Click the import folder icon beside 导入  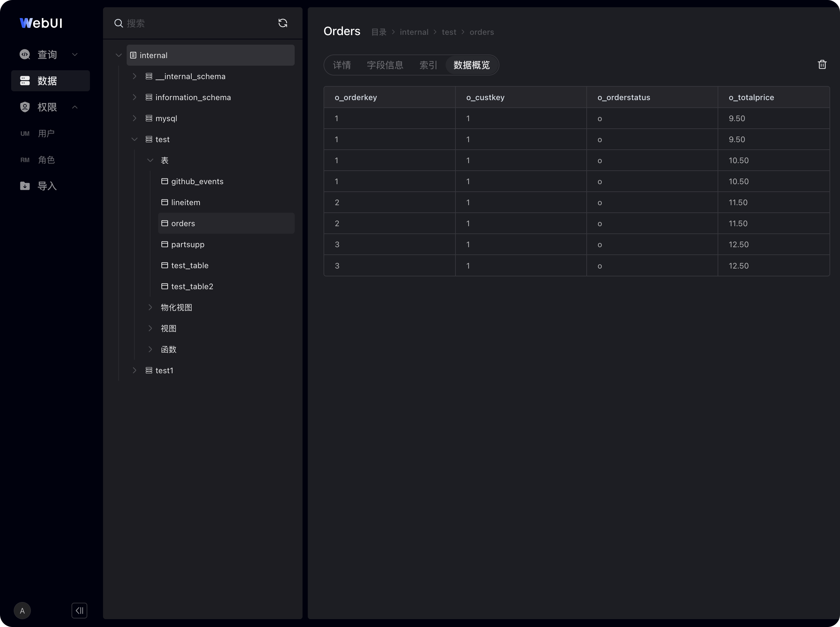tap(25, 185)
